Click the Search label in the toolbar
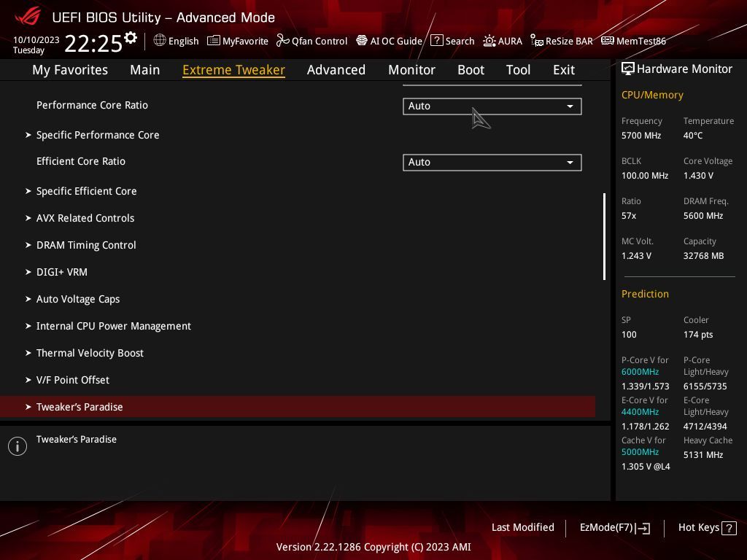 pyautogui.click(x=460, y=41)
